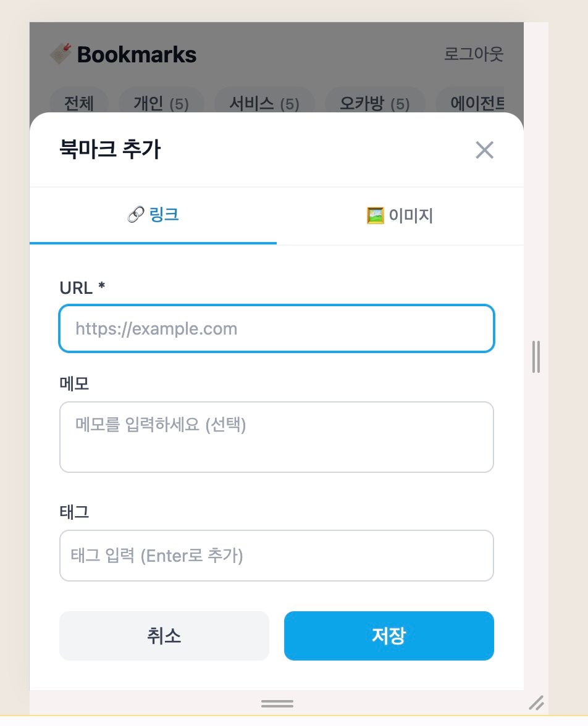Select the 개인 (5) category chip
Image resolution: width=588 pixels, height=726 pixels.
point(161,103)
